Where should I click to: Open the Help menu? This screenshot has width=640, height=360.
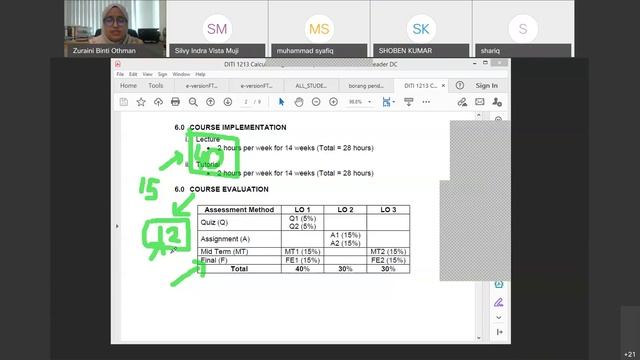(x=200, y=74)
